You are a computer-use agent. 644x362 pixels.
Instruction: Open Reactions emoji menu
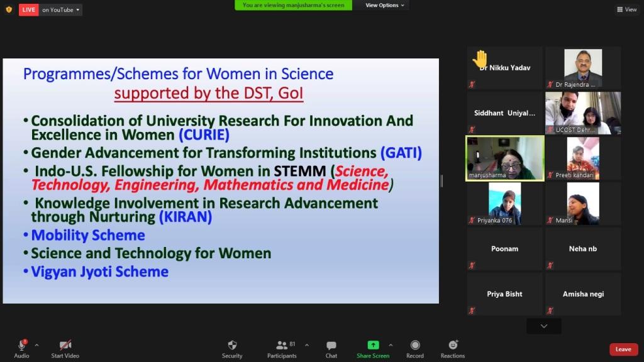453,349
